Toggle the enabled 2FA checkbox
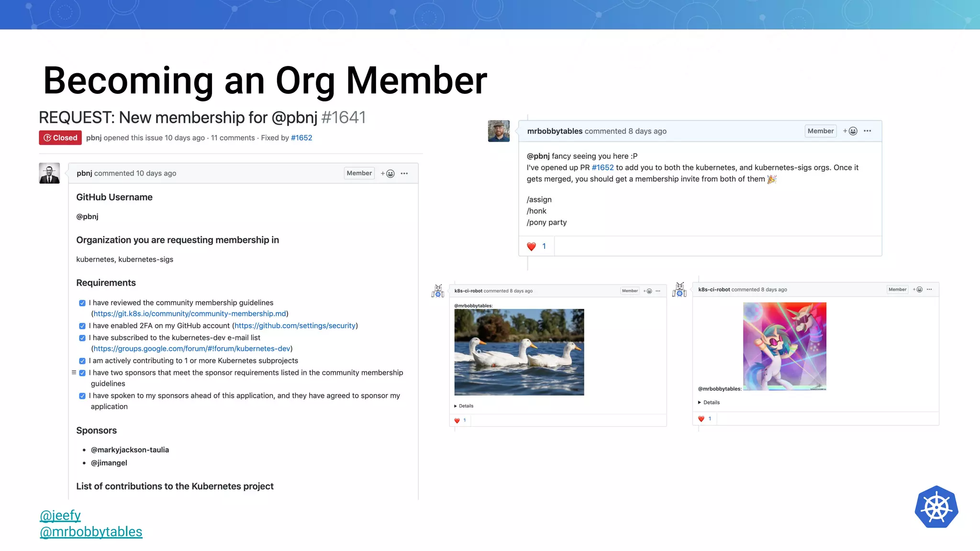This screenshot has width=980, height=551. pos(82,326)
